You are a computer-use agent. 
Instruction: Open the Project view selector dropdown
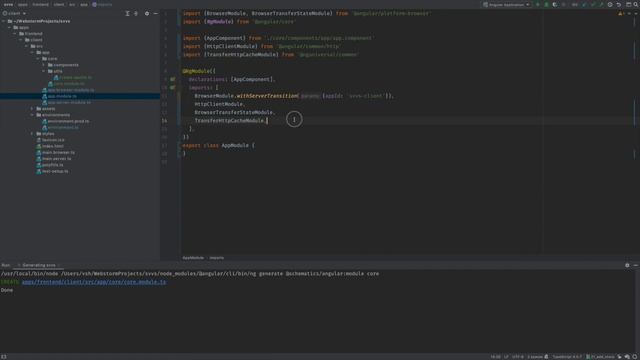coord(14,13)
